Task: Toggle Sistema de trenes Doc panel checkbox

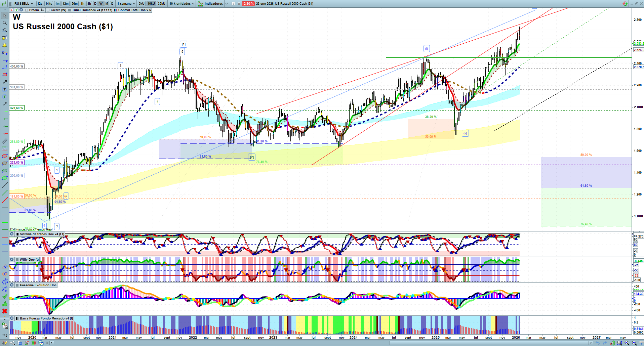Action: coord(17,234)
